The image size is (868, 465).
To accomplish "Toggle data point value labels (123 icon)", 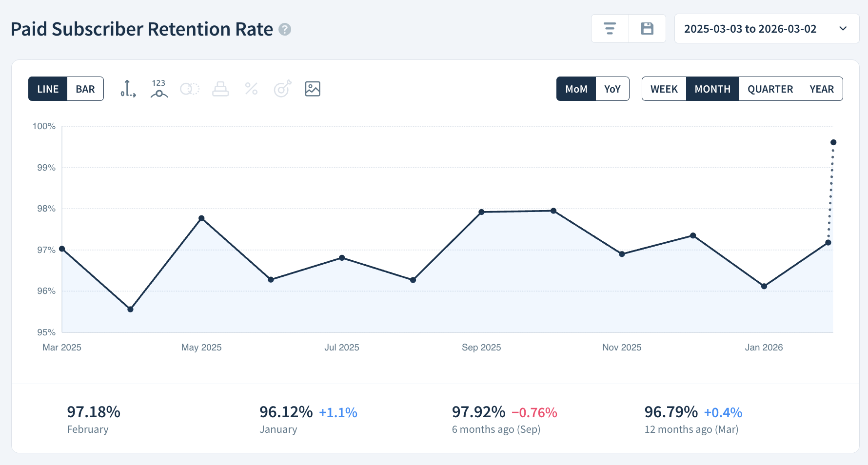I will tap(158, 89).
